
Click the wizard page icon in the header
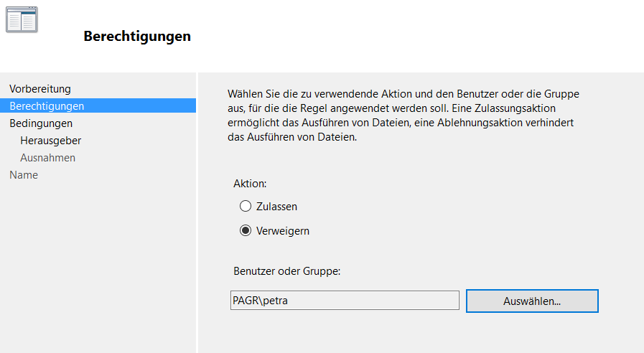click(22, 19)
